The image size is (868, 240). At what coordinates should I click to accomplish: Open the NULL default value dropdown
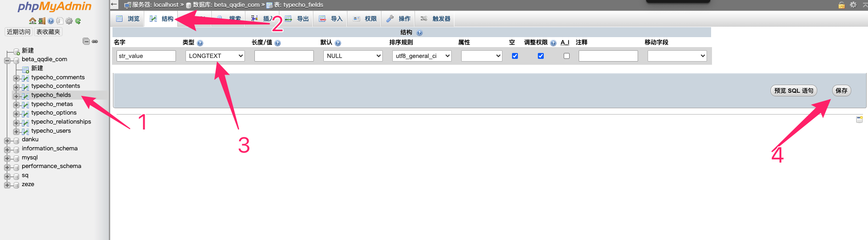tap(353, 56)
